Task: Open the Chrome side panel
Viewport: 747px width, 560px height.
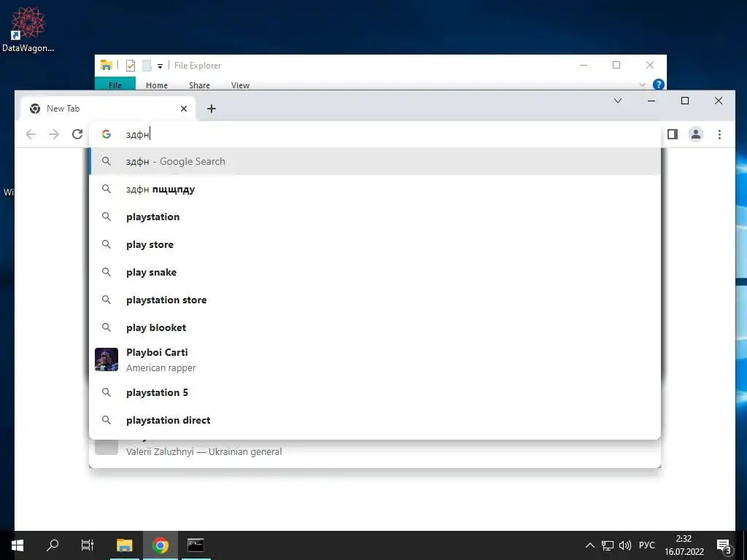Action: (x=672, y=134)
